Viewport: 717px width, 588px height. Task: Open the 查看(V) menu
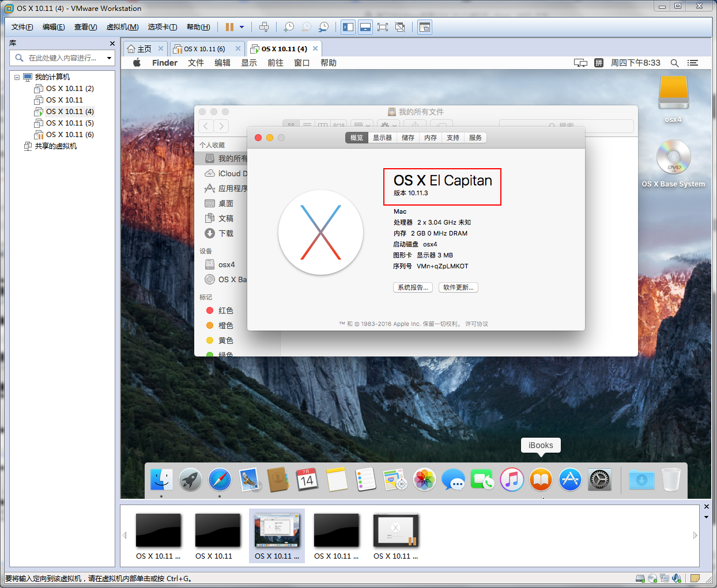click(85, 27)
